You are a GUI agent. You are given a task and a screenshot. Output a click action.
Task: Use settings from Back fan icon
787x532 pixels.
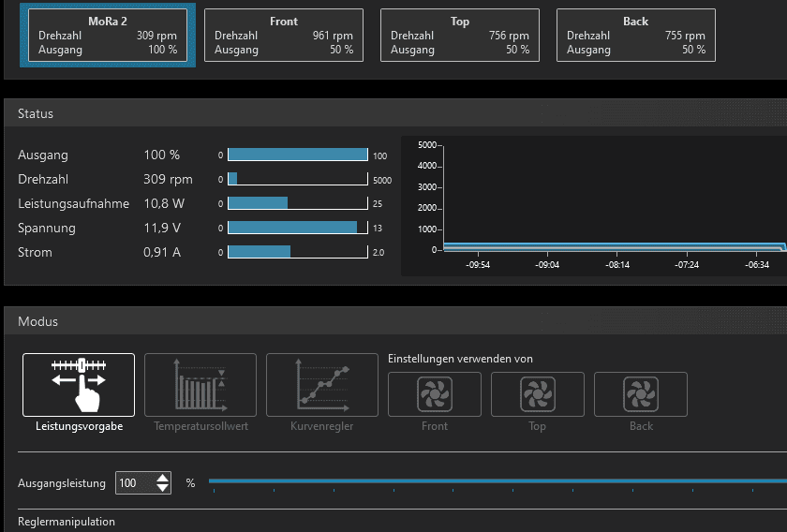click(641, 394)
